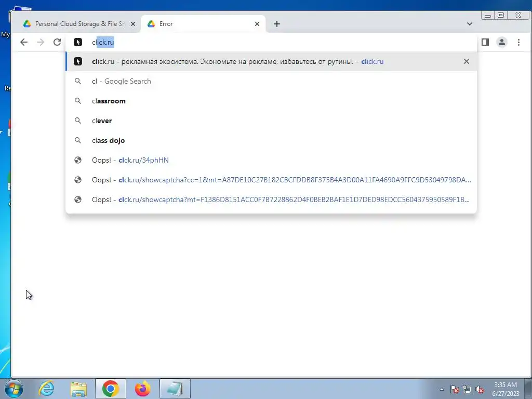The width and height of the screenshot is (532, 399).
Task: Open the taskbar clock 3:35 AM
Action: click(506, 389)
